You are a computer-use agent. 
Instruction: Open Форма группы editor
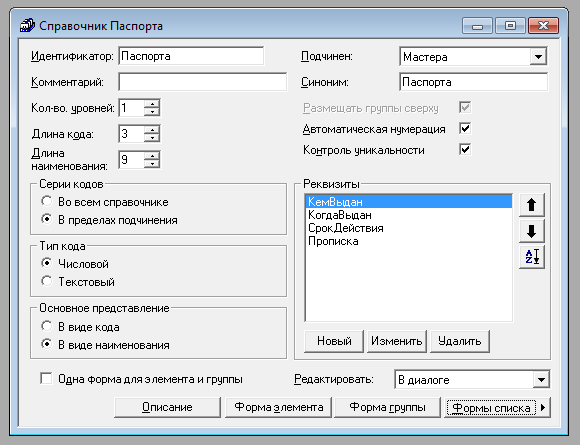point(387,407)
